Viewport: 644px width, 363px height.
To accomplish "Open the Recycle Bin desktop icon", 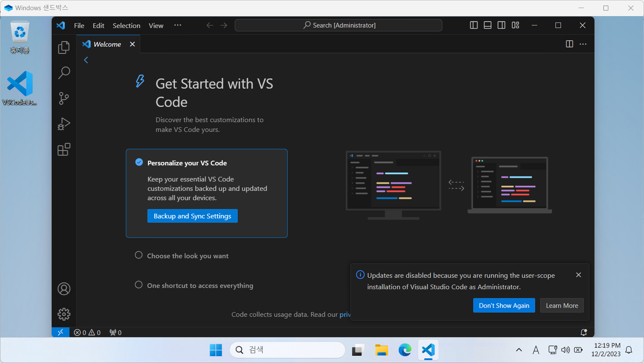I will pyautogui.click(x=20, y=37).
